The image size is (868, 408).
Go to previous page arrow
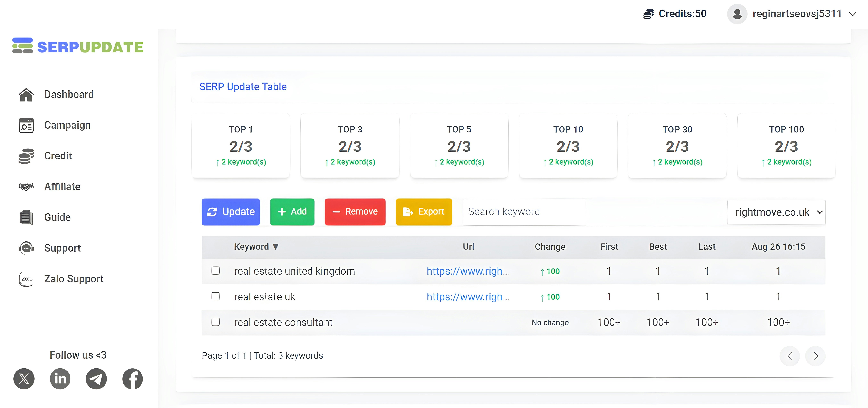pos(790,356)
